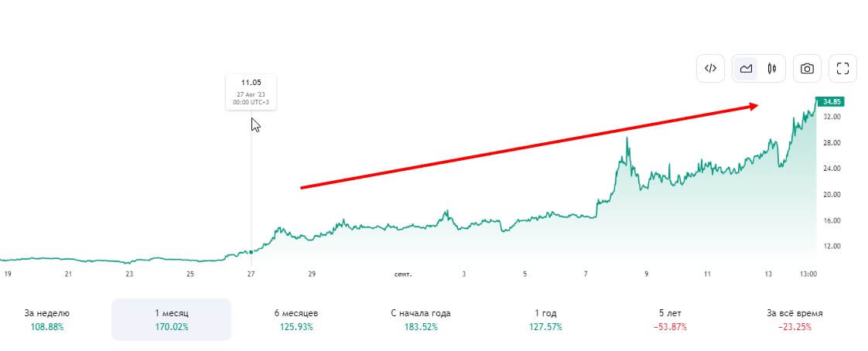The width and height of the screenshot is (868, 351).
Task: Switch to area line chart view
Action: pos(746,68)
